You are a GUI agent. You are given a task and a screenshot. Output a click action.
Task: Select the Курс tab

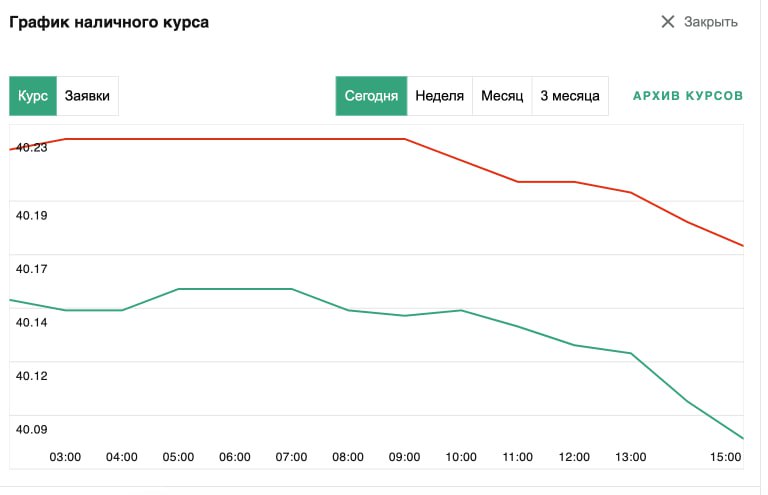33,96
